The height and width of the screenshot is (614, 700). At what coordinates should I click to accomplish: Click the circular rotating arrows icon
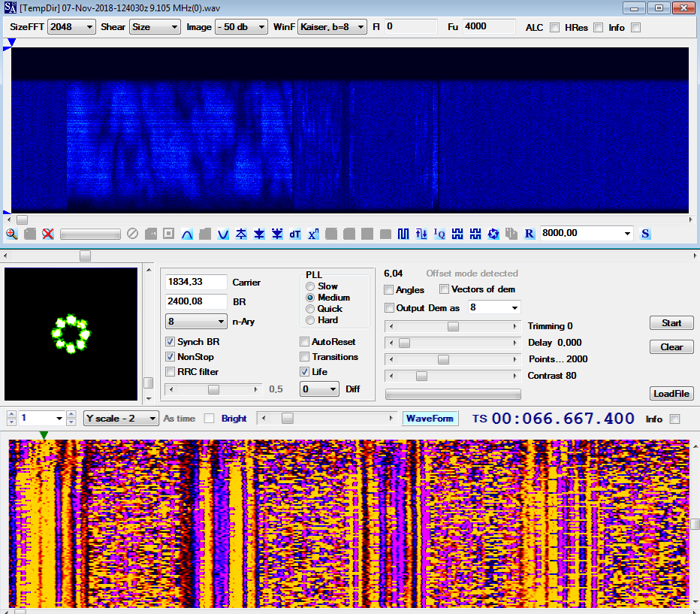tap(493, 234)
